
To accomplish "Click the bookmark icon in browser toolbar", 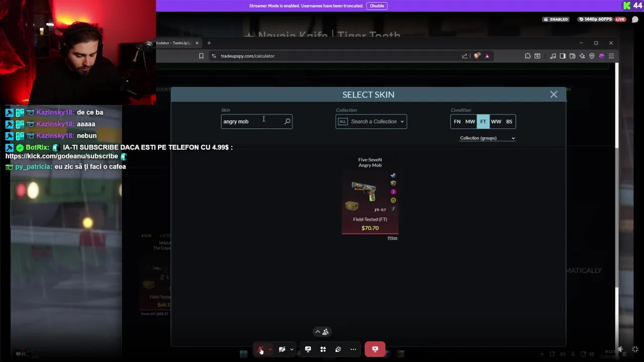I will tap(201, 56).
